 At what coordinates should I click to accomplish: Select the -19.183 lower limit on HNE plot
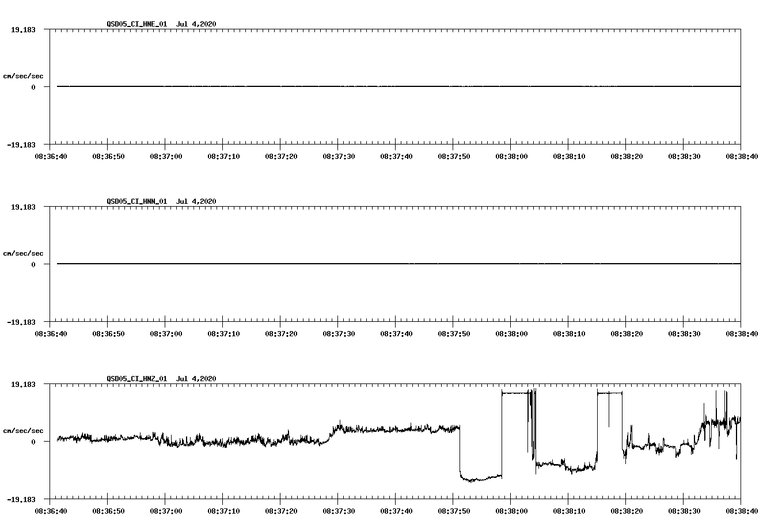pyautogui.click(x=21, y=145)
